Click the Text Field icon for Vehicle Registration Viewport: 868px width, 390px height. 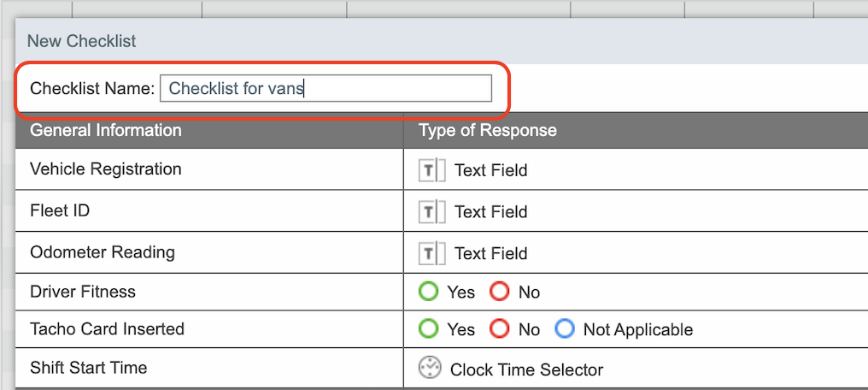pos(431,170)
